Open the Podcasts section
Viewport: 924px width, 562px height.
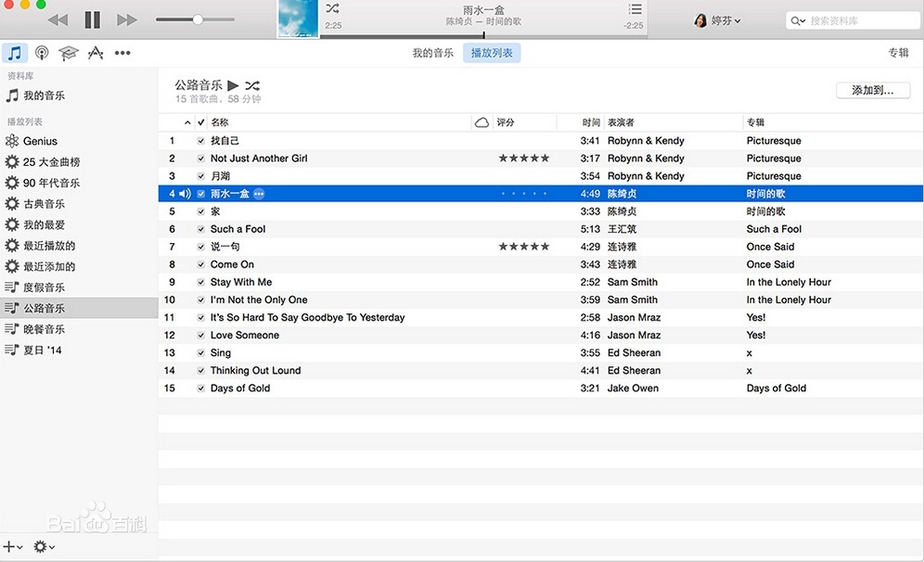coord(42,53)
